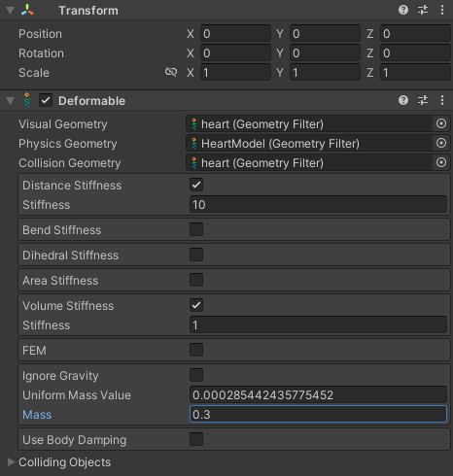Viewport: 453px width, 476px height.
Task: Open object picker for Physics Geometry
Action: point(441,143)
